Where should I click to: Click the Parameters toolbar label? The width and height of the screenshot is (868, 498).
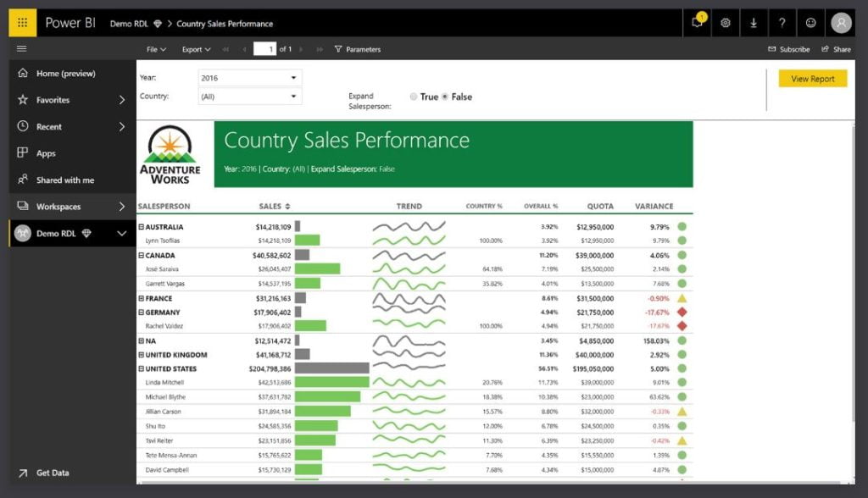click(363, 49)
